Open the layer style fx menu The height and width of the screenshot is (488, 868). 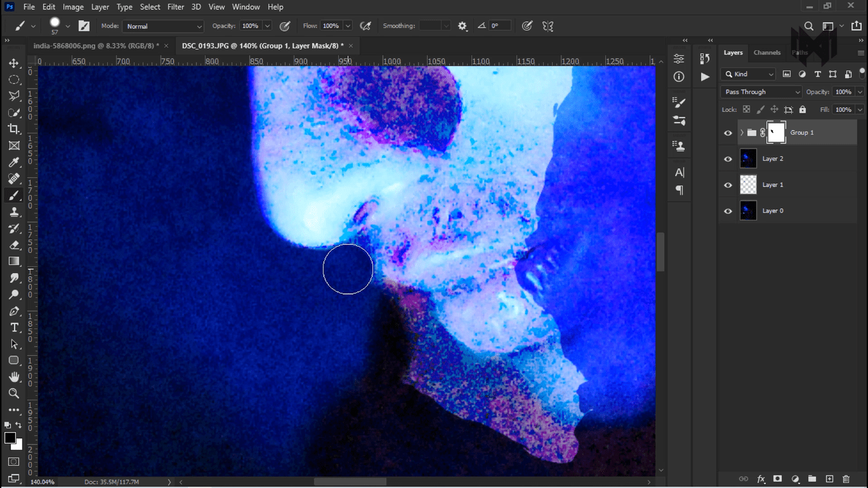click(761, 478)
